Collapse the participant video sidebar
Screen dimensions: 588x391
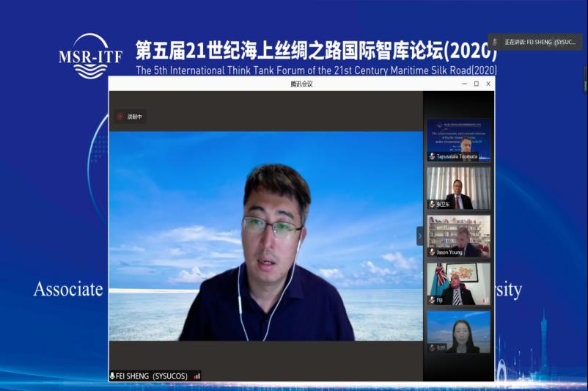point(420,235)
